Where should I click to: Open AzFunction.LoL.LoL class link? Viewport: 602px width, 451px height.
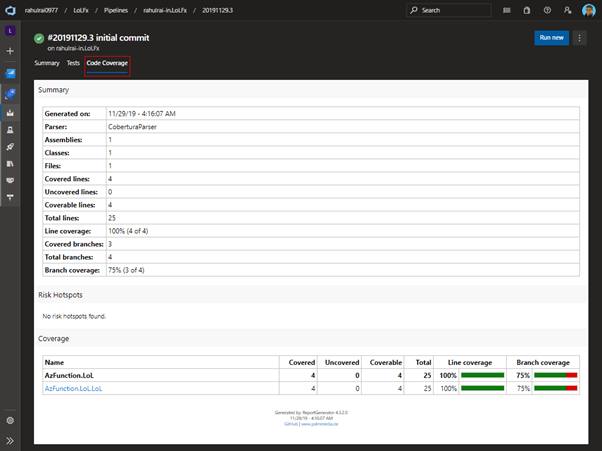pos(73,388)
